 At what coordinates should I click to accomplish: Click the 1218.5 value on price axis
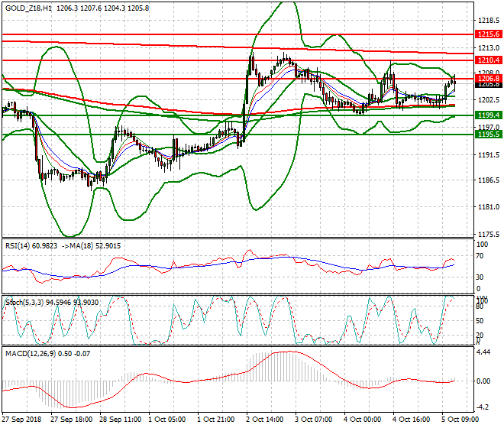click(x=486, y=21)
